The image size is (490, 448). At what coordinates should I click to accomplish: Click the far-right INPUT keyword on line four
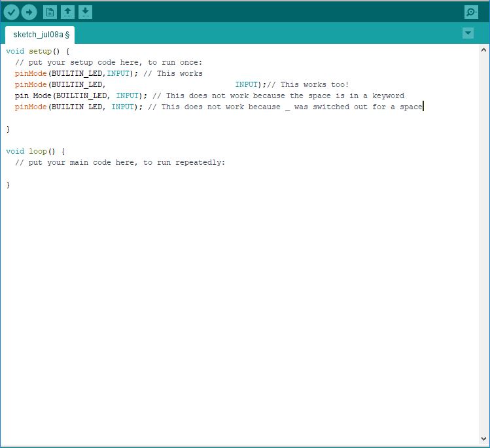tap(247, 84)
